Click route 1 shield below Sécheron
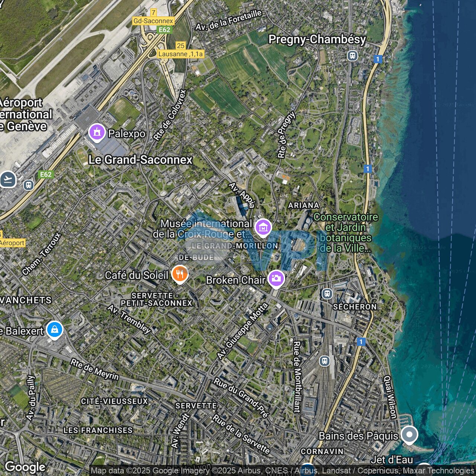The image size is (476, 476). (x=361, y=341)
